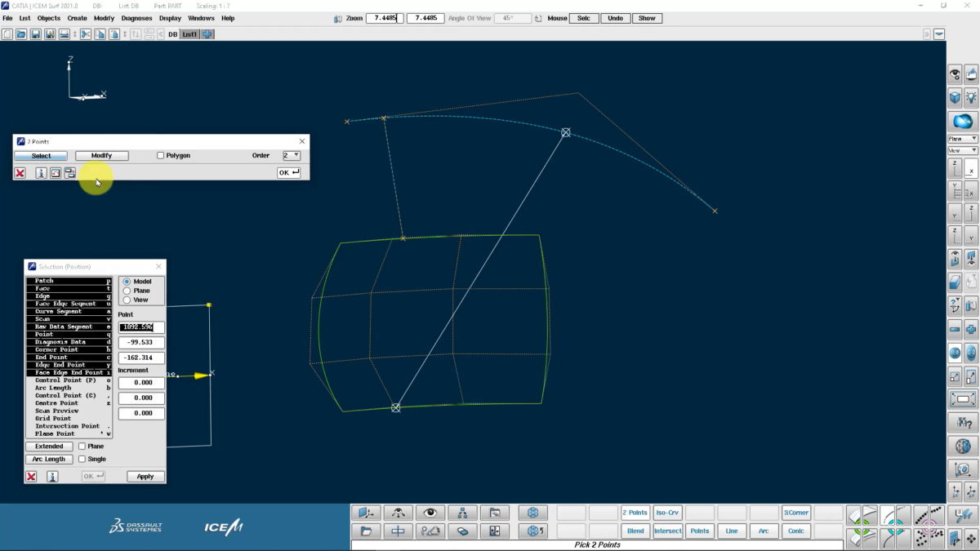The image size is (980, 551).
Task: Open the View dropdown on right toolbar
Action: 963,150
